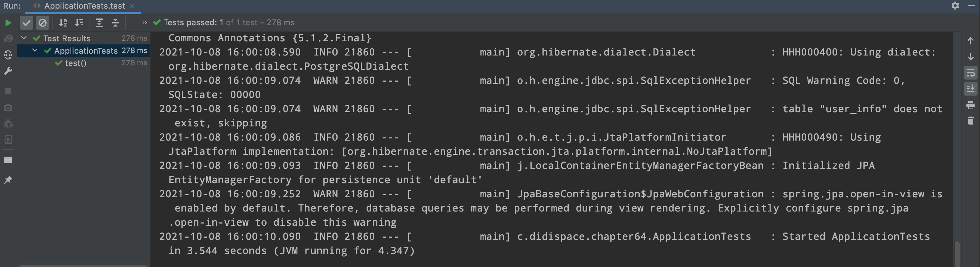The image size is (980, 267).
Task: Jump up the stack trace arrow
Action: [970, 41]
